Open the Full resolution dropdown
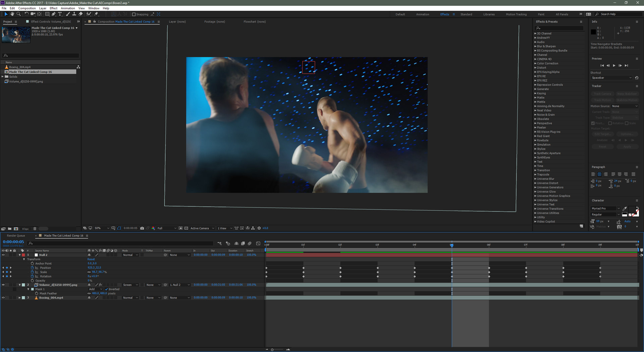The height and width of the screenshot is (352, 644). (167, 228)
